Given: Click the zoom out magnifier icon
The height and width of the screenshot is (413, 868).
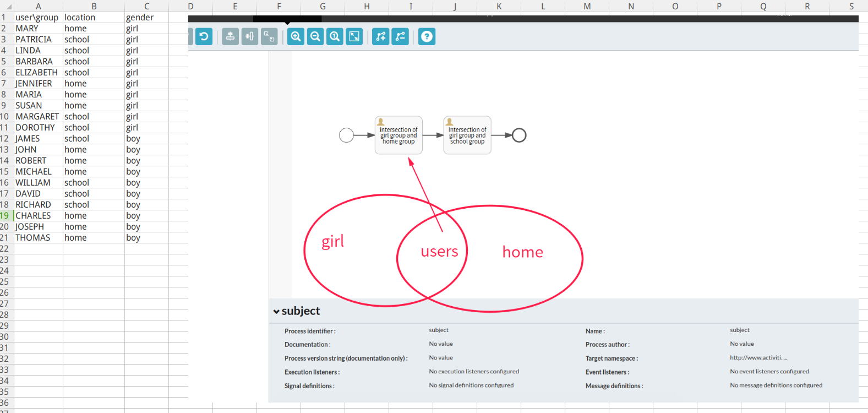Looking at the screenshot, I should click(x=315, y=37).
